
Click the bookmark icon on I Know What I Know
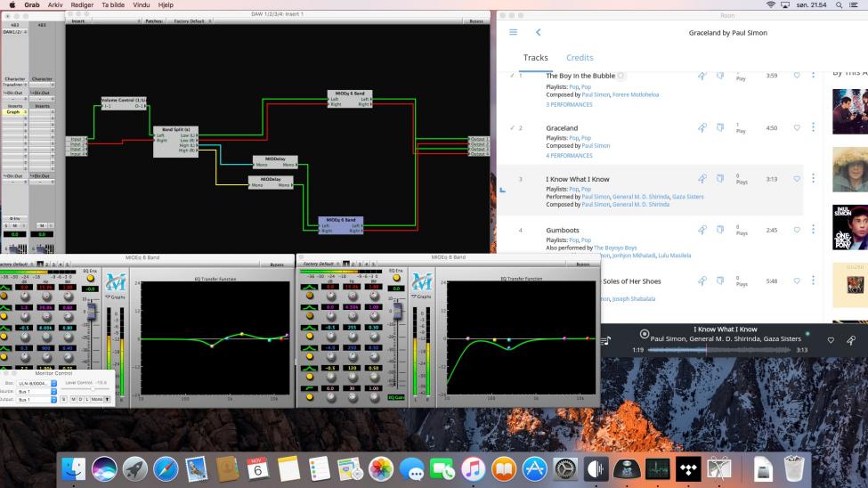[720, 179]
